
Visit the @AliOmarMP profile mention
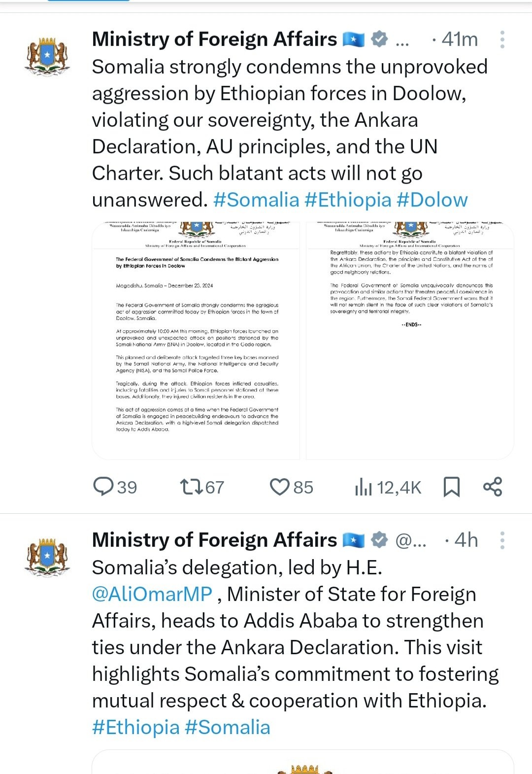pyautogui.click(x=152, y=595)
